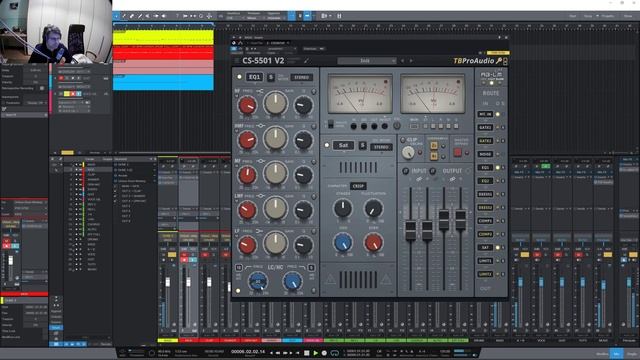This screenshot has height=360, width=640.
Task: Toggle the red button right of CLIP section
Action: tap(458, 153)
